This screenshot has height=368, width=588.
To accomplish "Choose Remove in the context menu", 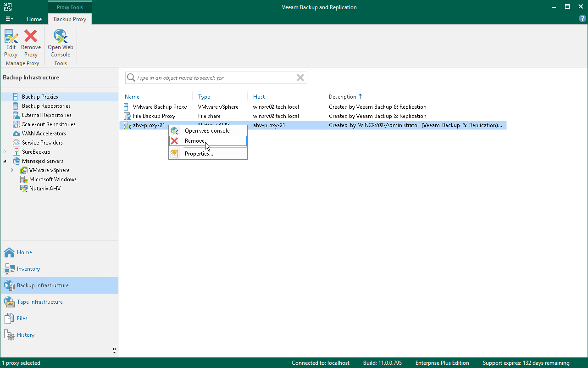I will pyautogui.click(x=208, y=141).
